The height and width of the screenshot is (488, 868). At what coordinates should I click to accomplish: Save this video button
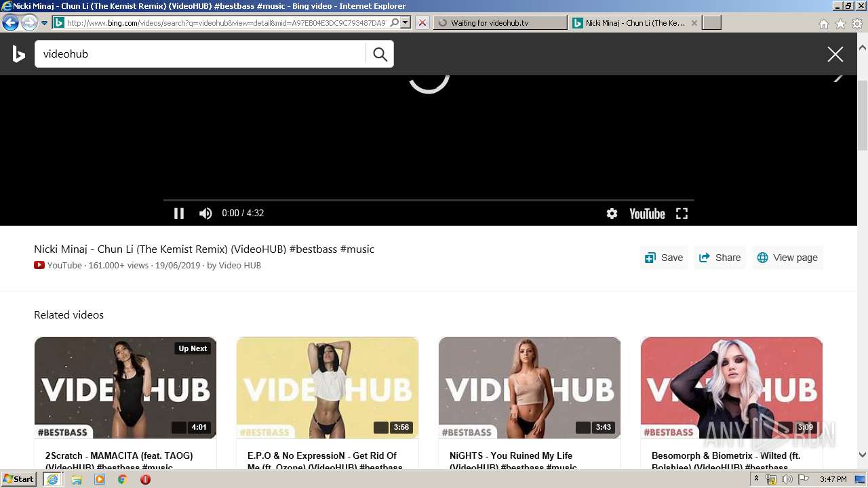click(x=664, y=258)
